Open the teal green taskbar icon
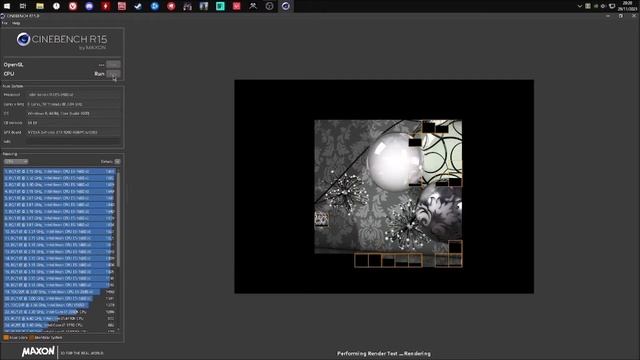640x360 pixels. [220, 6]
